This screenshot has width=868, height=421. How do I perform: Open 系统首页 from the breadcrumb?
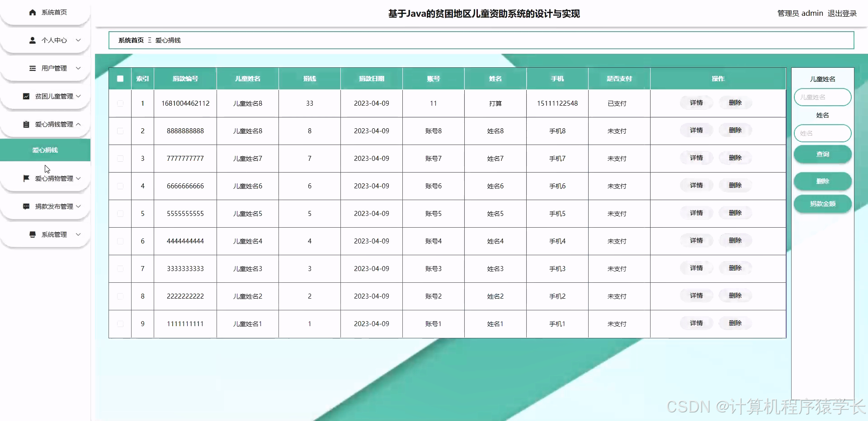[x=130, y=40]
